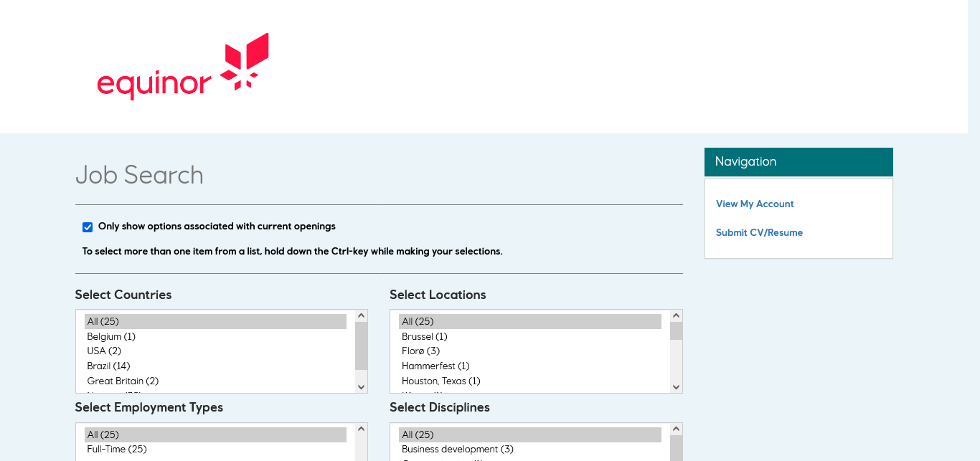Choose Brazil (14) country option
The height and width of the screenshot is (461, 980).
point(108,366)
